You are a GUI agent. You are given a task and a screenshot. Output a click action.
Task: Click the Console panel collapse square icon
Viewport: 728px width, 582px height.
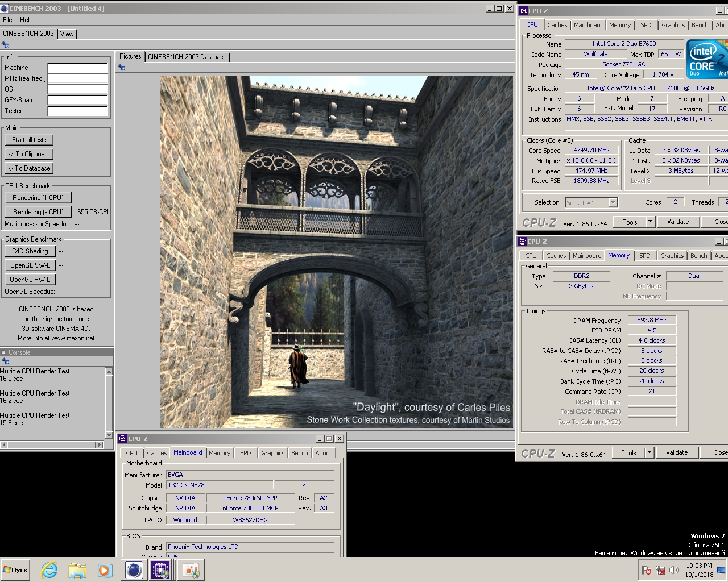(x=3, y=352)
